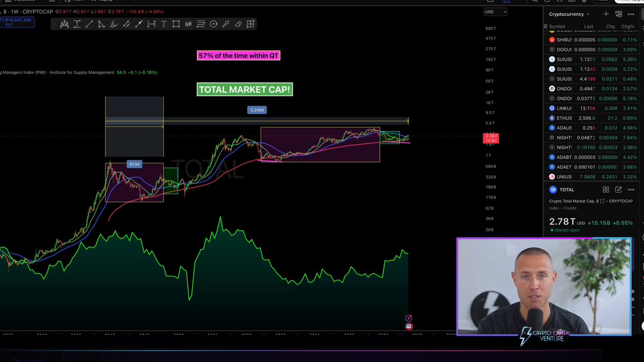644x362 pixels.
Task: Select the circle drawing tool
Action: tap(214, 24)
